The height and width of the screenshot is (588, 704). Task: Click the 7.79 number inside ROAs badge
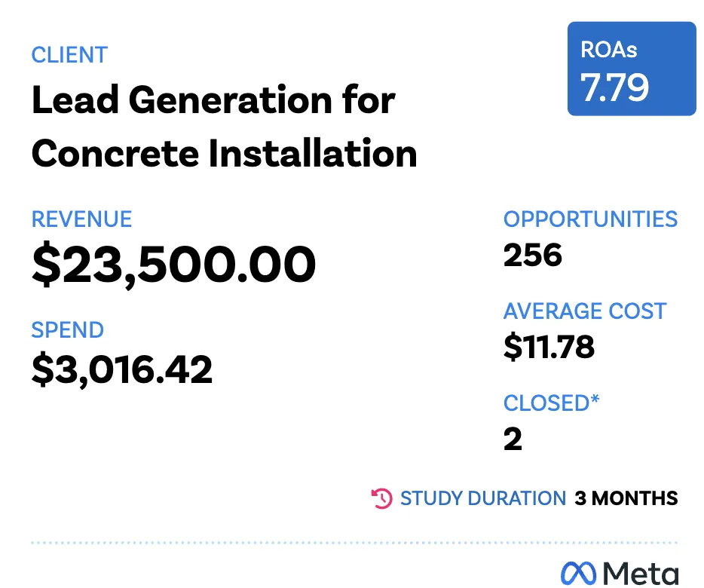(614, 87)
